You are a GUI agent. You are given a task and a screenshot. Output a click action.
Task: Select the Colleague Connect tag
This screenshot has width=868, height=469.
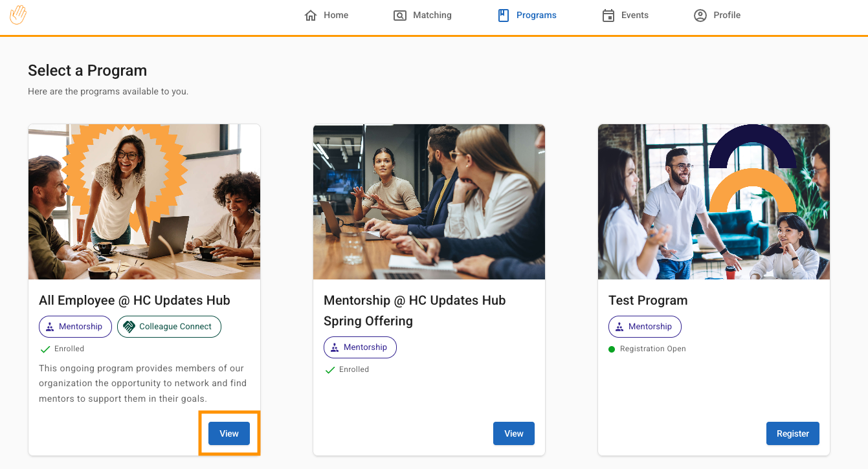(169, 327)
